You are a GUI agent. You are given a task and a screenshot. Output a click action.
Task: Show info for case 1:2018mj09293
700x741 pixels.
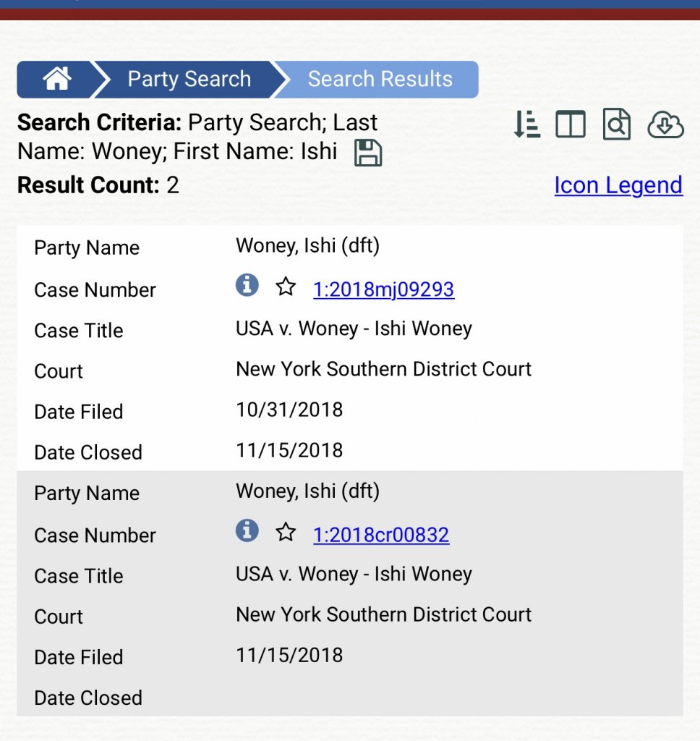pos(247,286)
